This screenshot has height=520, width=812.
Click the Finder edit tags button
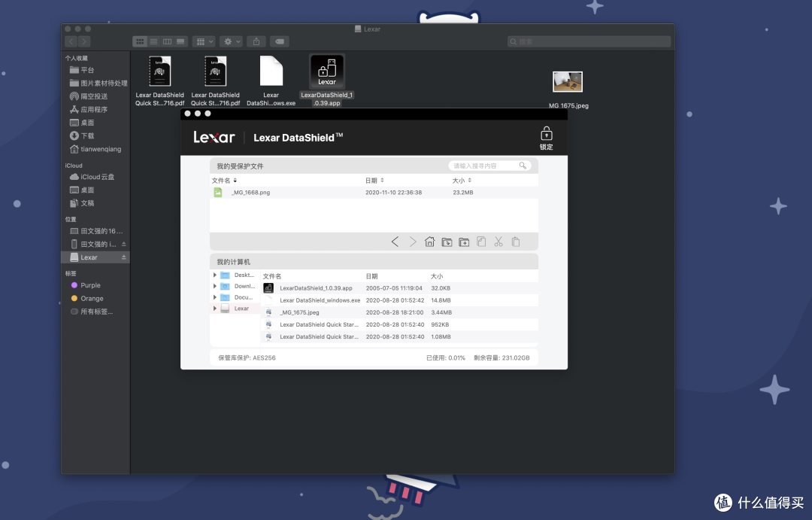[x=280, y=41]
